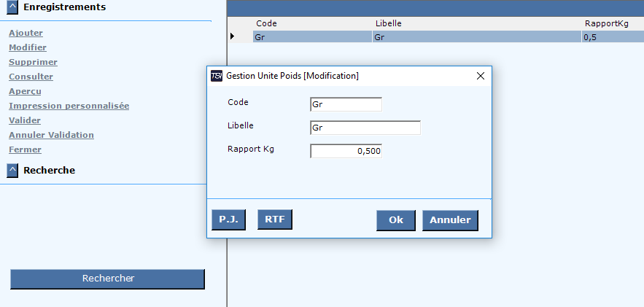Click the dialog title Gestion Unite Poids
This screenshot has width=644, height=307.
pyautogui.click(x=292, y=76)
